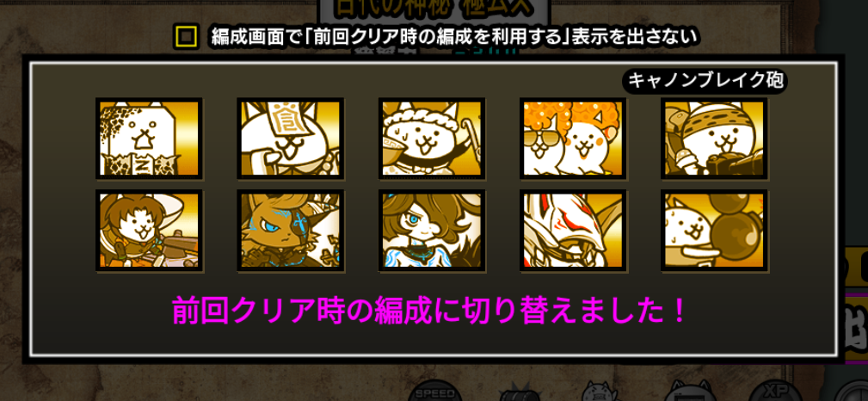This screenshot has height=401, width=868.
Task: Tick the yellow checkbox to hide previous lineup prompt
Action: 186,37
